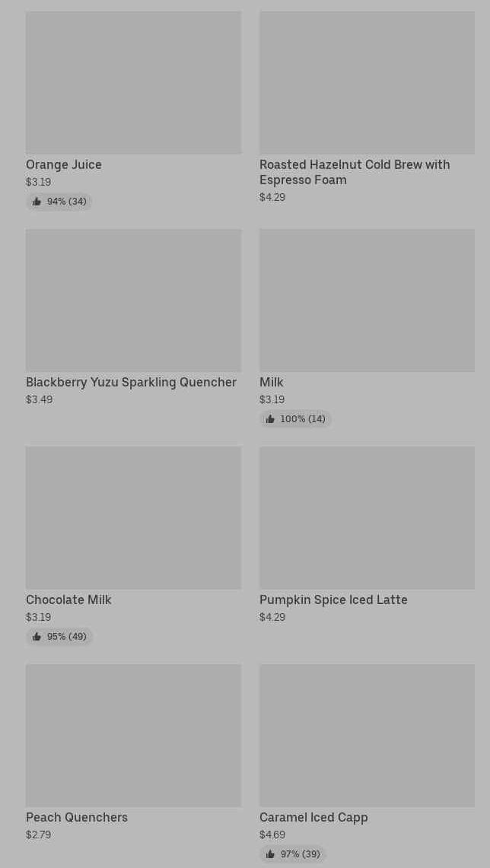Click the Blackberry Yuzu Sparkling Quencher name
The width and height of the screenshot is (490, 868).
(131, 383)
